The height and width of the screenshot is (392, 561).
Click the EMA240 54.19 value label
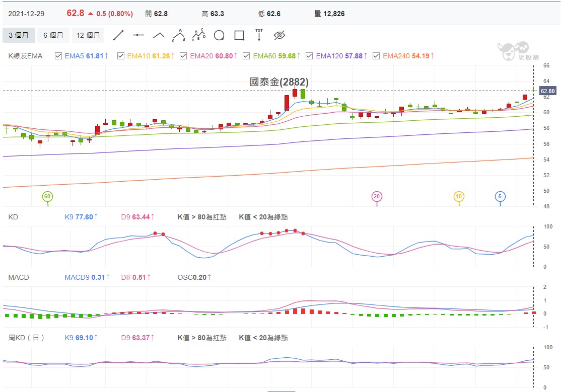point(408,56)
